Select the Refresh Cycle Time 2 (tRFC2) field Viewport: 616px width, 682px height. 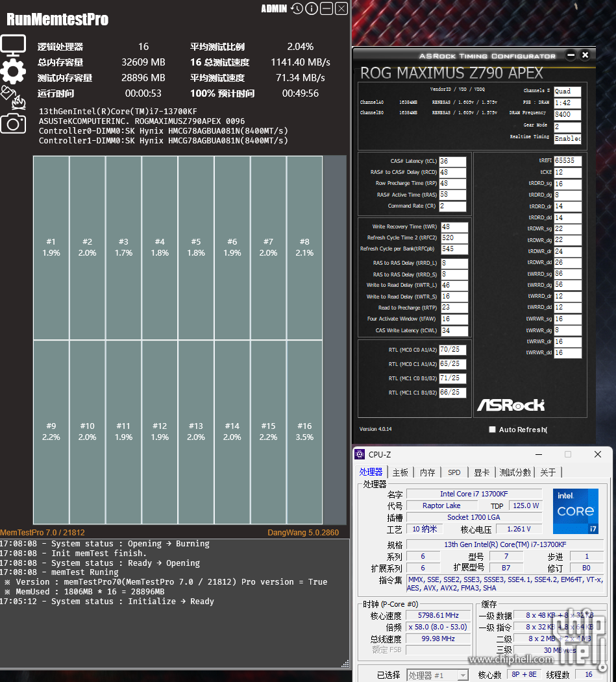(454, 238)
